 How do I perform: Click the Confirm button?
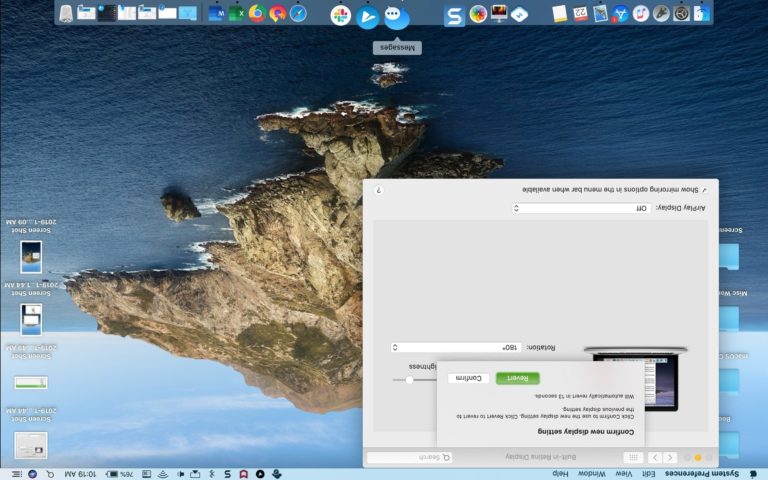coord(469,378)
